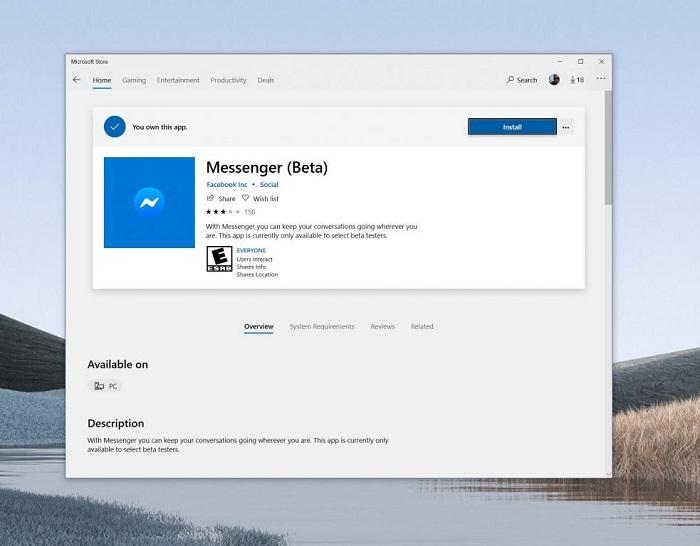Screen dimensions: 700x546
Task: Open the System Requirements tab
Action: click(322, 326)
